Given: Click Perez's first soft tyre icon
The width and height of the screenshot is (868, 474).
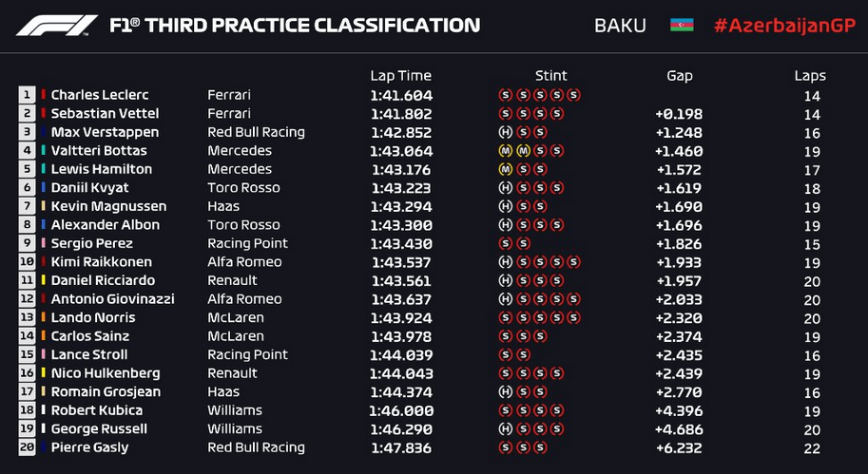Looking at the screenshot, I should pyautogui.click(x=505, y=243).
